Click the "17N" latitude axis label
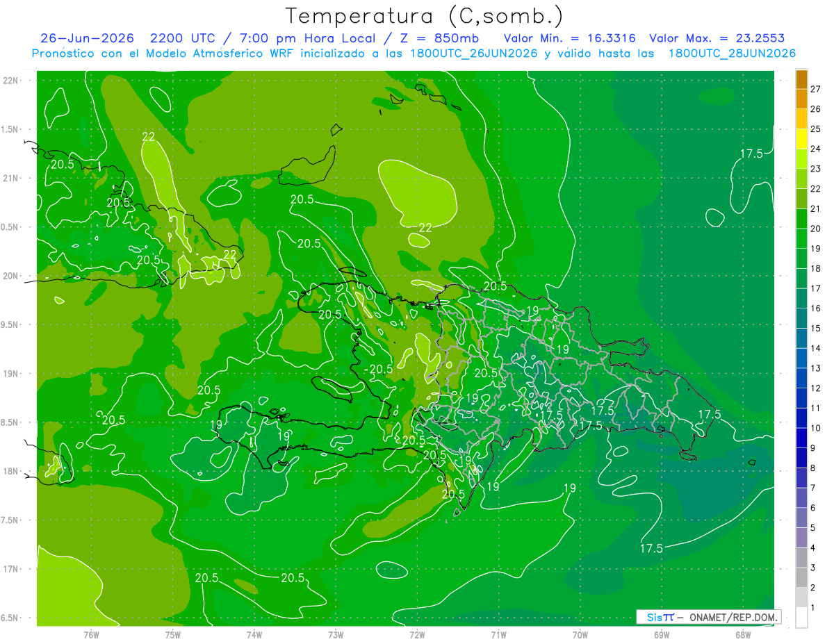Viewport: 834px width, 644px height. (x=10, y=569)
